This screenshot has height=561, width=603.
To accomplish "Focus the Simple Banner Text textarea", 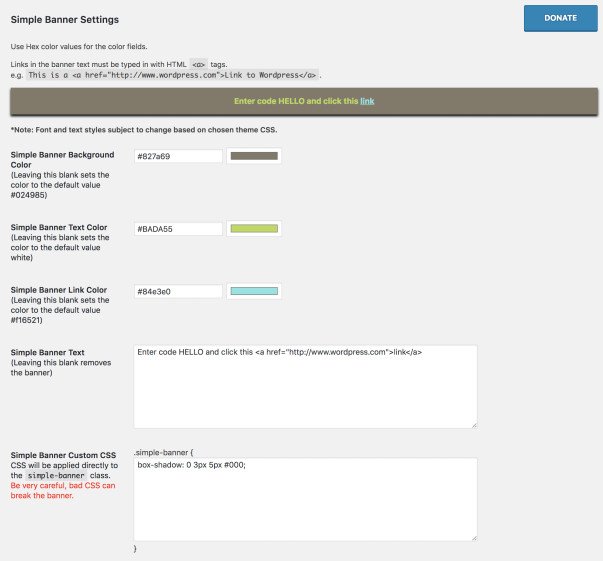I will (x=305, y=386).
